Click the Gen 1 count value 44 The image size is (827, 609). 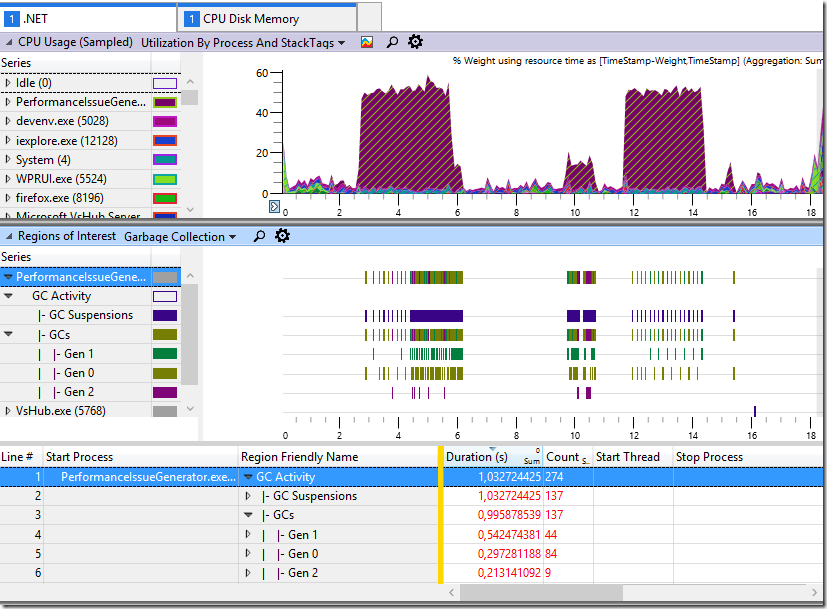[551, 534]
